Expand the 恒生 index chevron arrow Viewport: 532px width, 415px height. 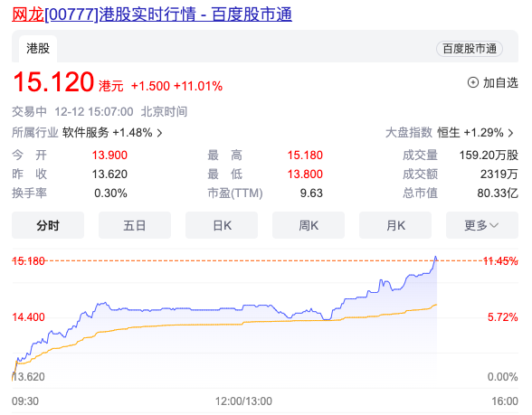coord(510,133)
